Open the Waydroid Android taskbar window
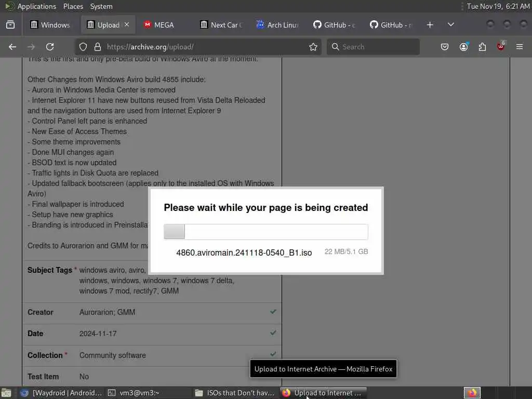532x399 pixels. [61, 393]
